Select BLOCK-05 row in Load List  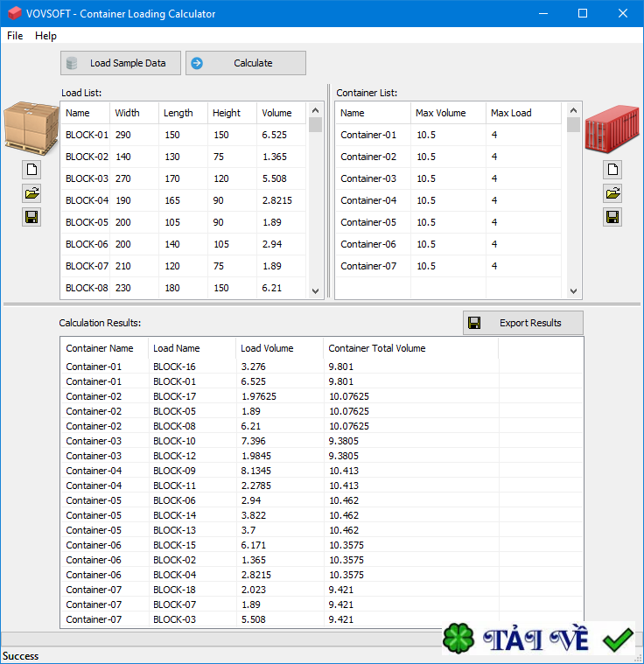pos(184,222)
